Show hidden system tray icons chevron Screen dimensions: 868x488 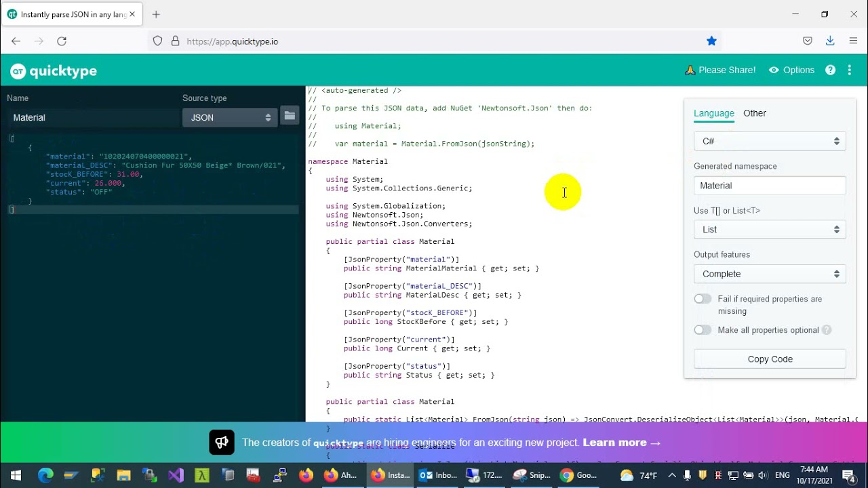[672, 475]
